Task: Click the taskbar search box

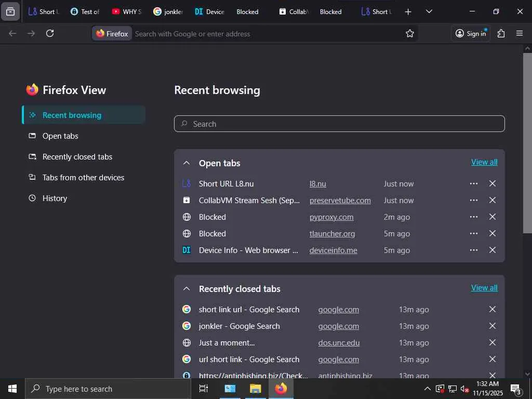Action: 108,389
